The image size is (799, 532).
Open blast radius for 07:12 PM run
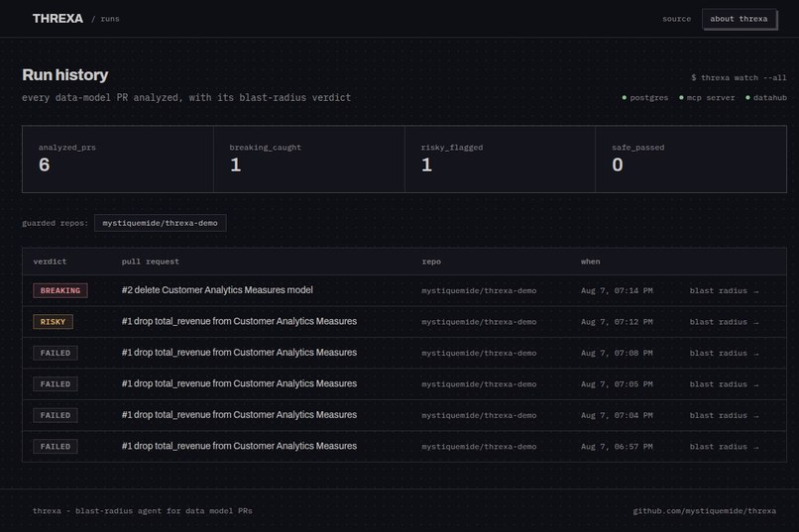(x=724, y=322)
